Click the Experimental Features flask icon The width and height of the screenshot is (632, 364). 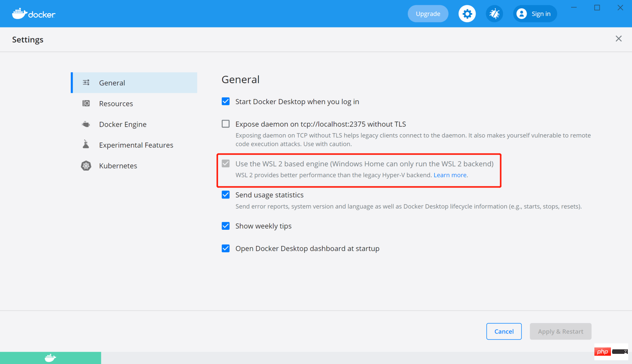coord(86,144)
